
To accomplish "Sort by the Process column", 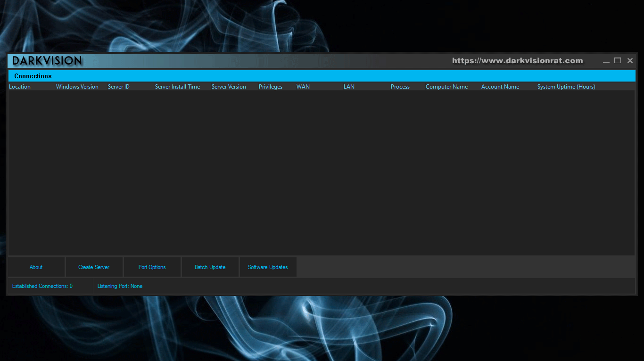I will (400, 87).
